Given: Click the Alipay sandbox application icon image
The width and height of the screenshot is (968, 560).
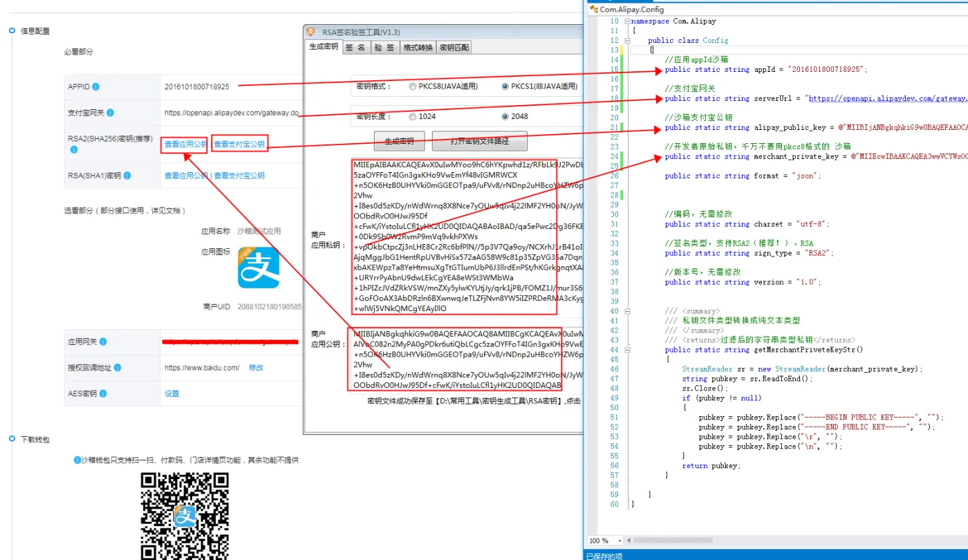Looking at the screenshot, I should pyautogui.click(x=259, y=268).
